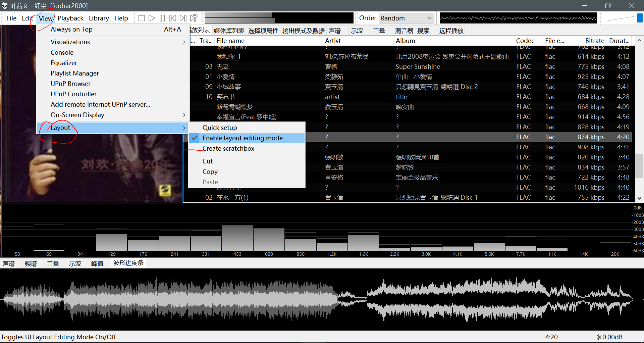
Task: Select the Next track icon
Action: pyautogui.click(x=183, y=18)
